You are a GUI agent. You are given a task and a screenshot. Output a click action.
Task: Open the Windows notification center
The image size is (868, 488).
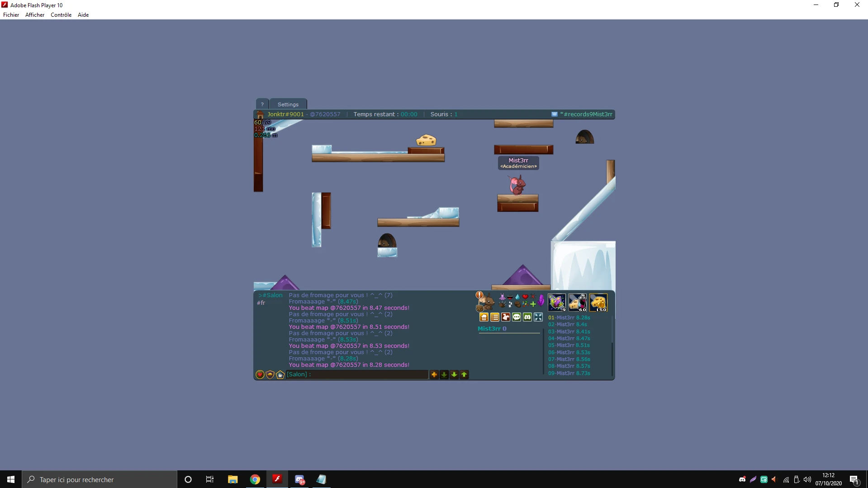854,479
